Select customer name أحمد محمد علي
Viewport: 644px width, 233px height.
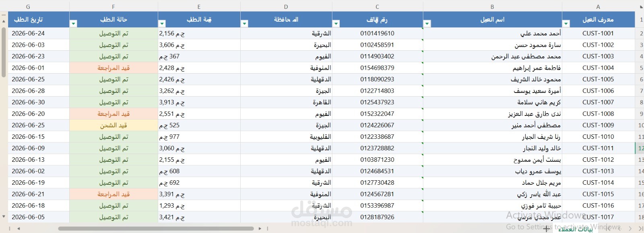(x=492, y=33)
